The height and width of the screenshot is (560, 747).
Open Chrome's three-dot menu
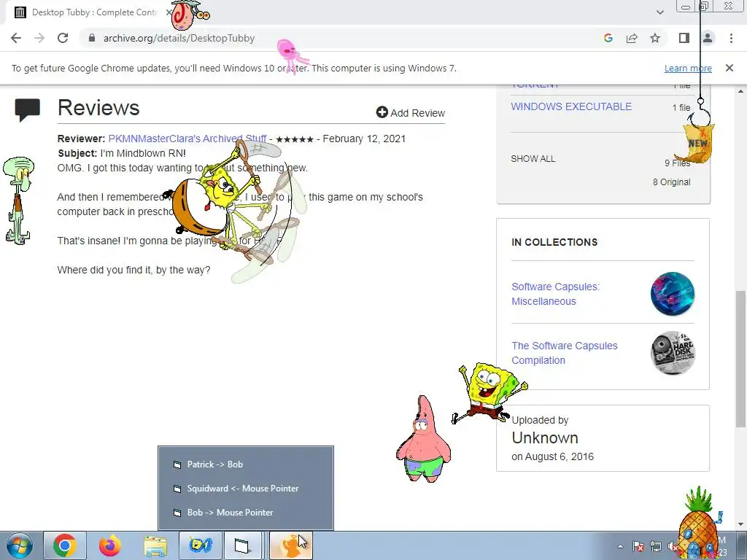click(x=731, y=38)
